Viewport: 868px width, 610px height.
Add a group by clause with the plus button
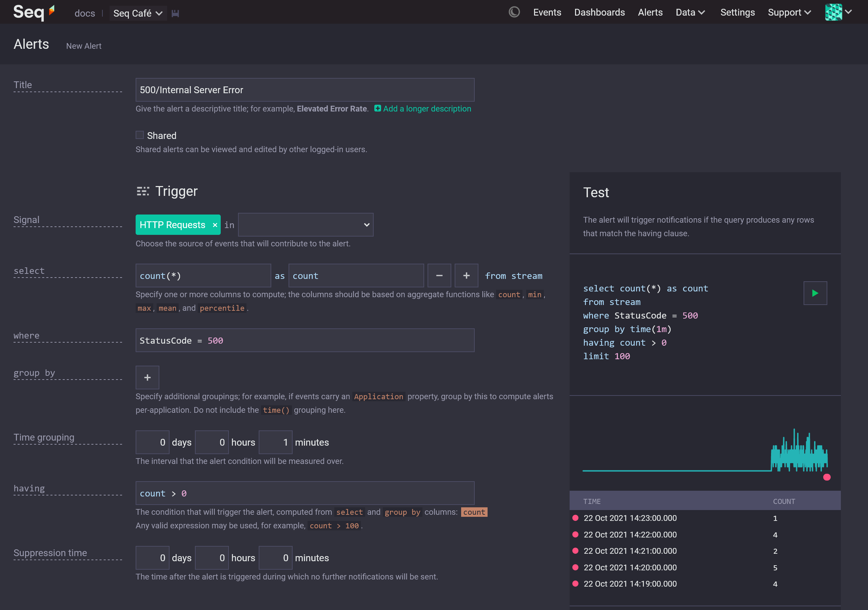(147, 377)
